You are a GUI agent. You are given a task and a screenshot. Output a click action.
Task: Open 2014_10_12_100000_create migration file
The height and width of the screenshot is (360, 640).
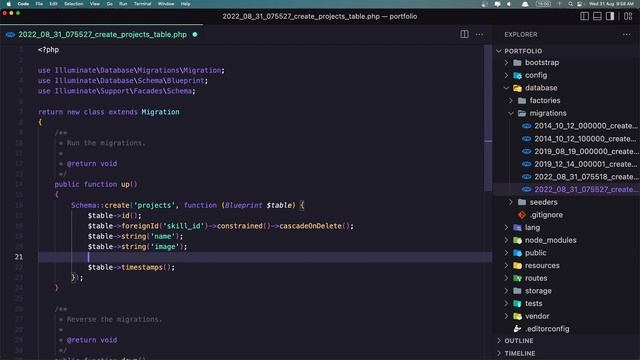[x=567, y=138]
